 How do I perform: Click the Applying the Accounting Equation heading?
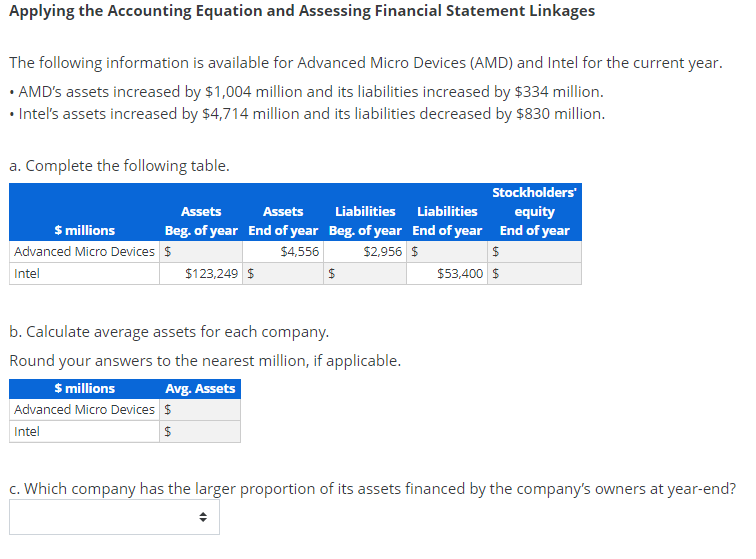point(301,11)
